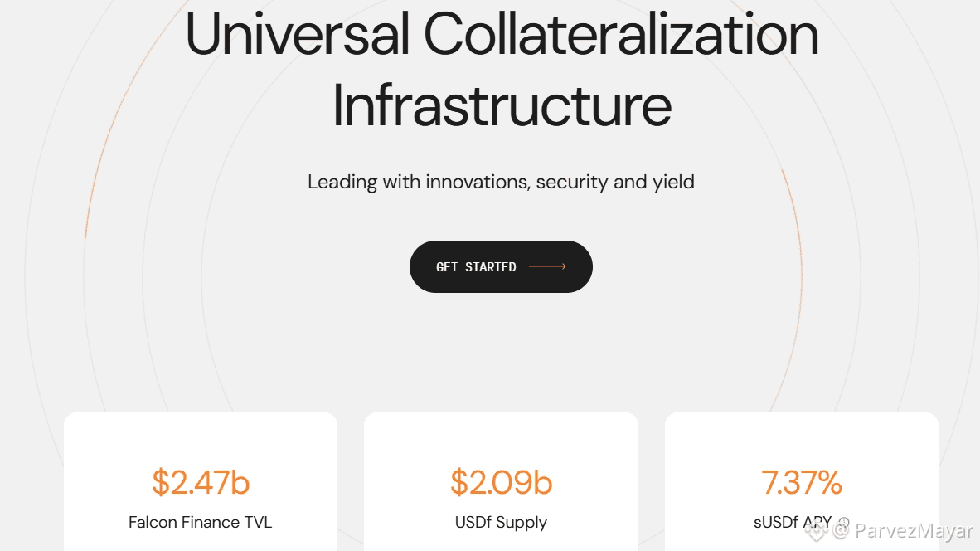Click the @ symbol in the watermark

click(x=842, y=531)
